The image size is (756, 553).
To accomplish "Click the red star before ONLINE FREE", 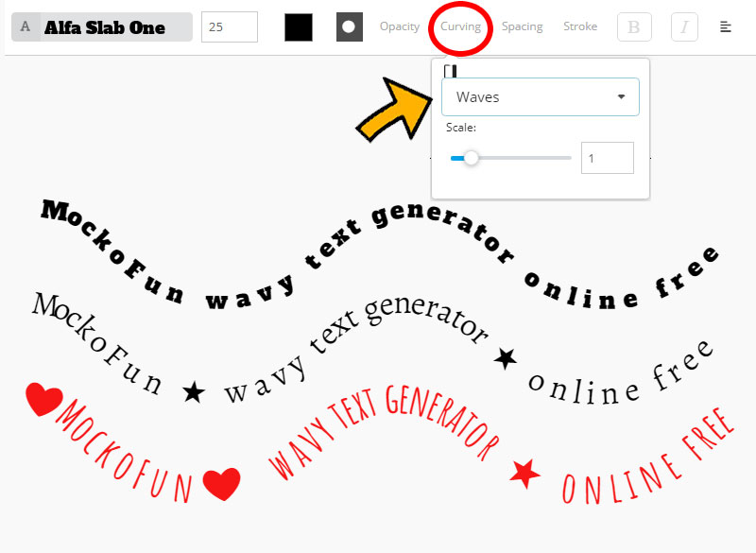I will (x=524, y=473).
